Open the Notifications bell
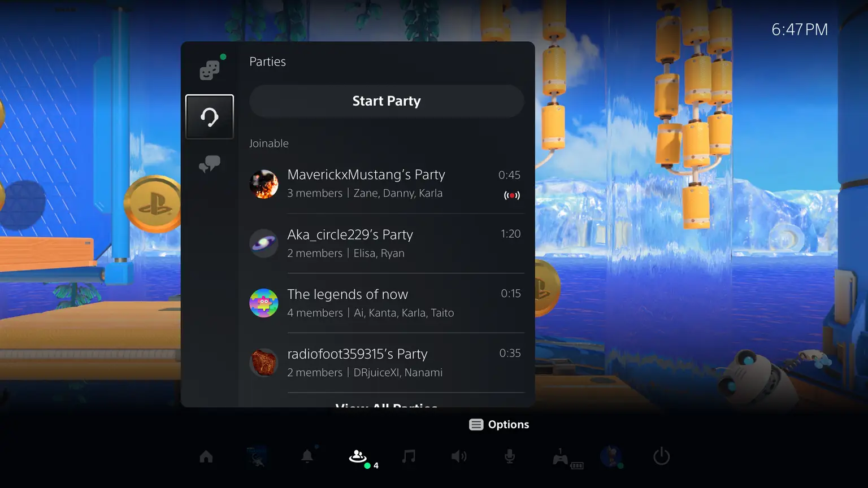 click(307, 456)
